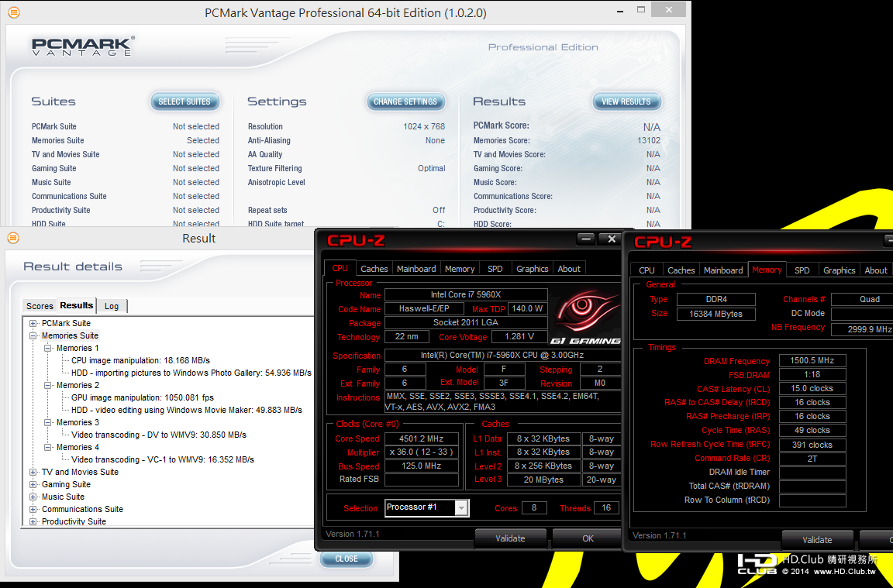Click the SELECT SUITES button
Screen dimensions: 893x588
[184, 102]
